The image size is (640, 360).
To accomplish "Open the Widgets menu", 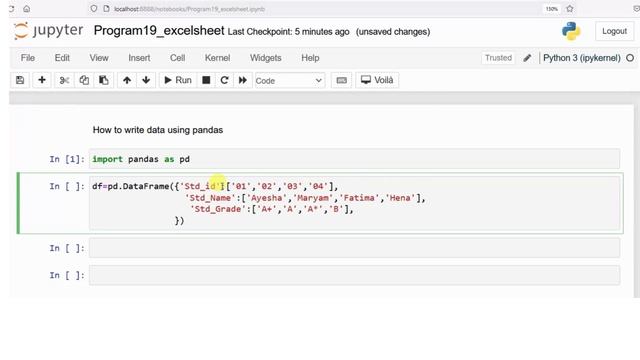I will coord(266,58).
